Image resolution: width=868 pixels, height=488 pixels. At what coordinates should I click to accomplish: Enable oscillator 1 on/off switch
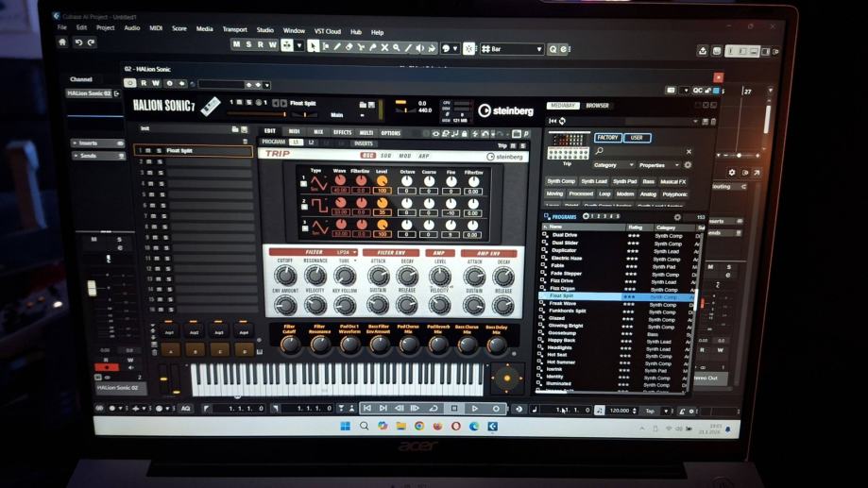303,184
